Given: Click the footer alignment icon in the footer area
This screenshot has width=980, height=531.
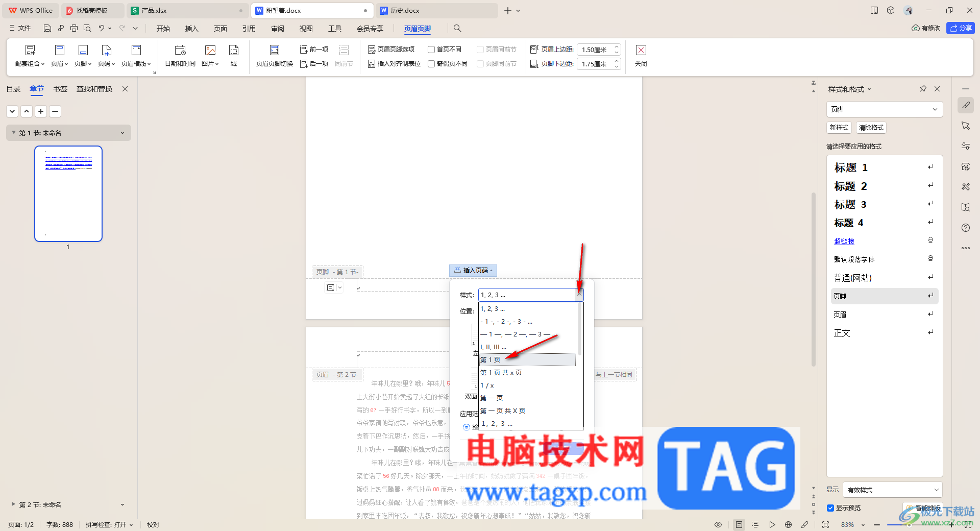Looking at the screenshot, I should [x=330, y=287].
